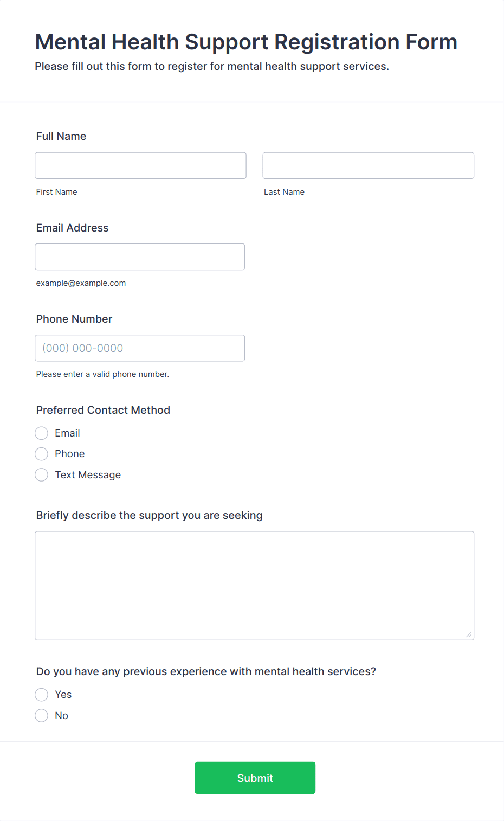
Task: Select Yes for previous experience
Action: point(42,695)
